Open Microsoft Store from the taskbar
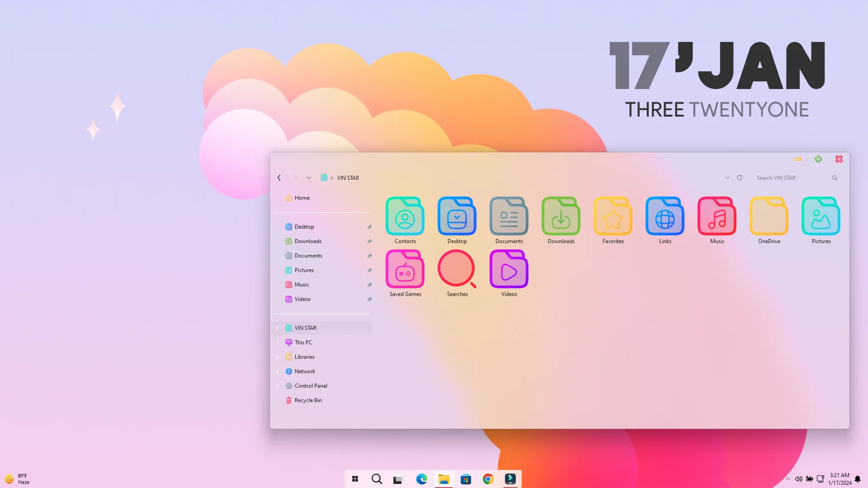The height and width of the screenshot is (488, 868). point(466,479)
